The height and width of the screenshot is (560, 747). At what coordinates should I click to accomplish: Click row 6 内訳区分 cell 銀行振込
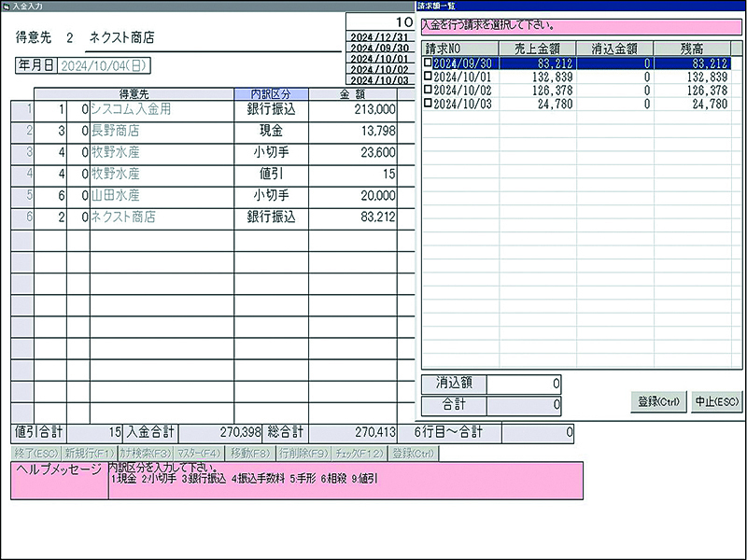[271, 217]
